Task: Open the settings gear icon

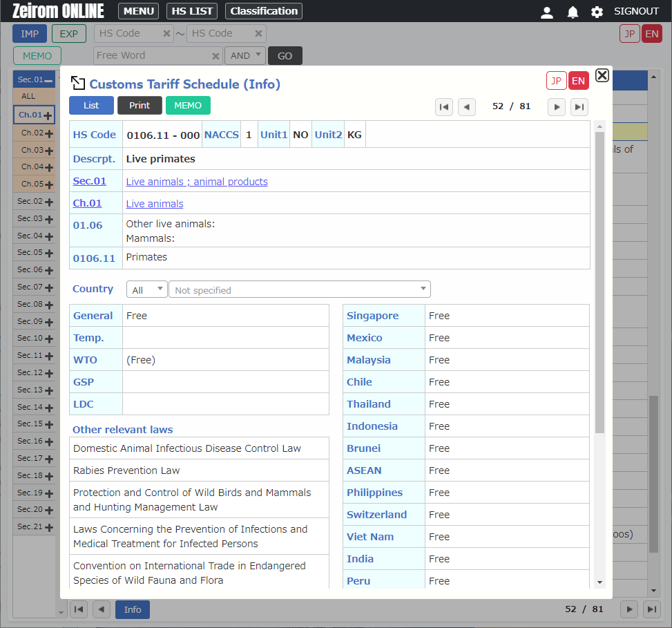Action: [597, 12]
